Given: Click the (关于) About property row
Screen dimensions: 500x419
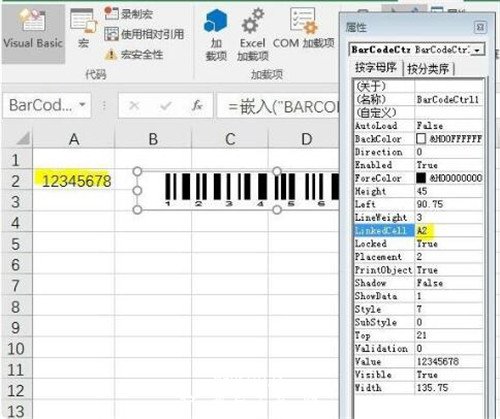Looking at the screenshot, I should point(418,86).
